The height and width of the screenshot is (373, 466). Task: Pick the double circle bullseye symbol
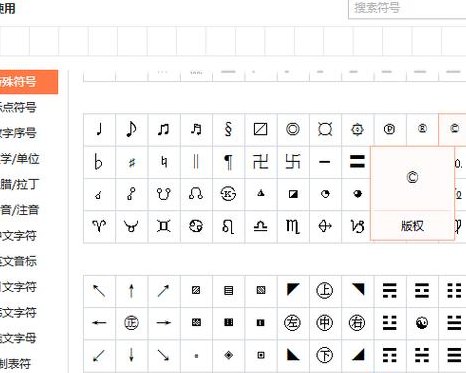[x=293, y=130]
